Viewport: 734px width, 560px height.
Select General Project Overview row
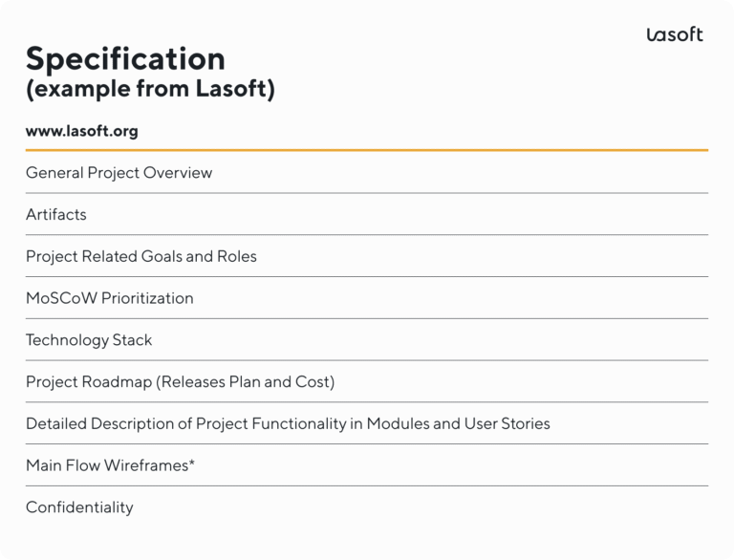119,173
